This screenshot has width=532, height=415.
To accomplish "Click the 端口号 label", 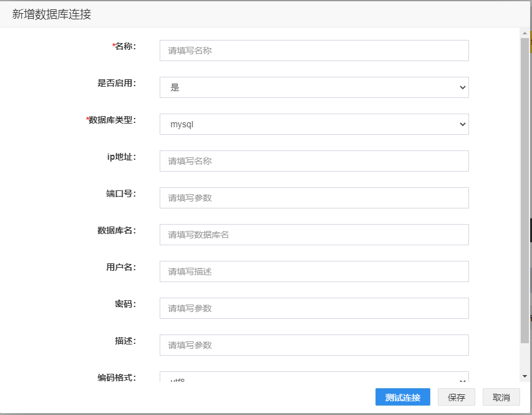I will 121,193.
